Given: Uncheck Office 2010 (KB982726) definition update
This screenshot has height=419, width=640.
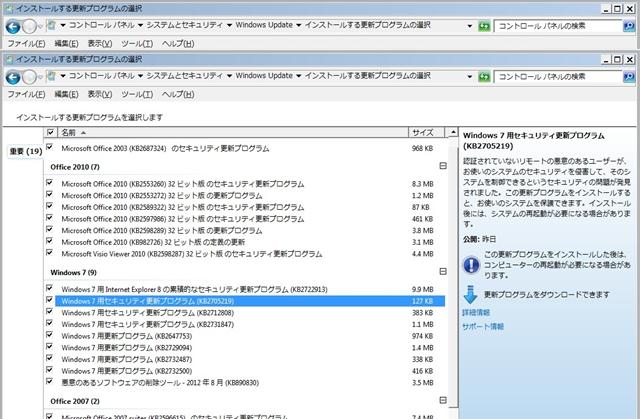Looking at the screenshot, I should click(50, 241).
